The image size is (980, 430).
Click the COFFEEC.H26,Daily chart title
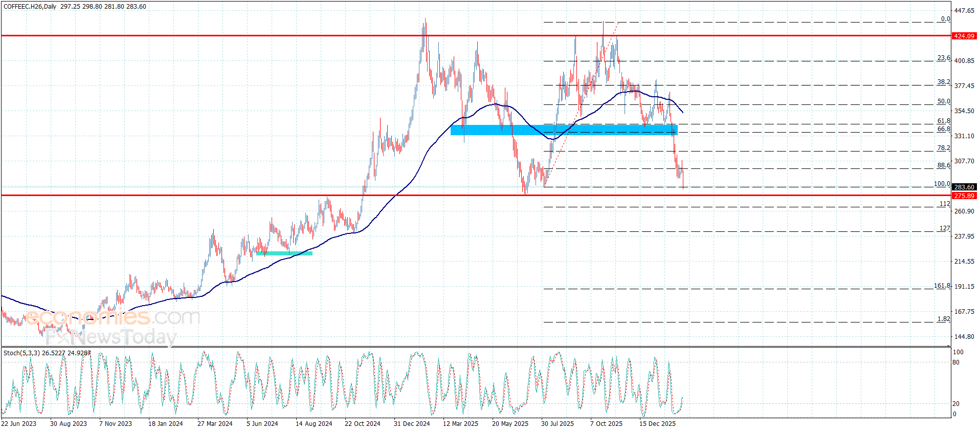coord(30,7)
